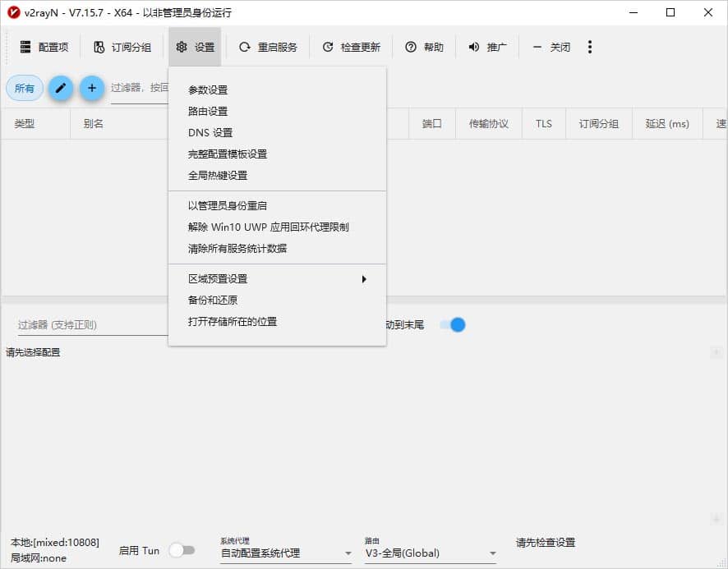The width and height of the screenshot is (728, 569).
Task: Switch to the 所有 group tab
Action: click(25, 88)
